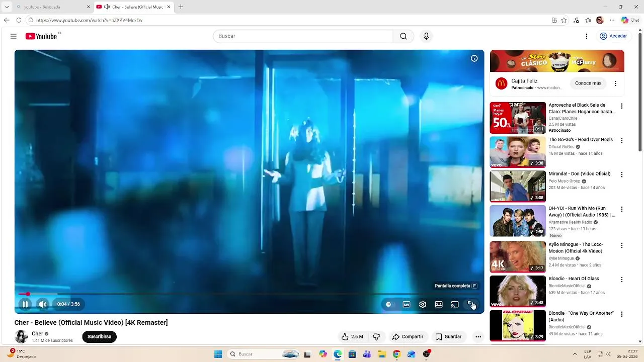Click into the YouTube Buscar search field
Screen dimensions: 644x362
click(x=303, y=36)
